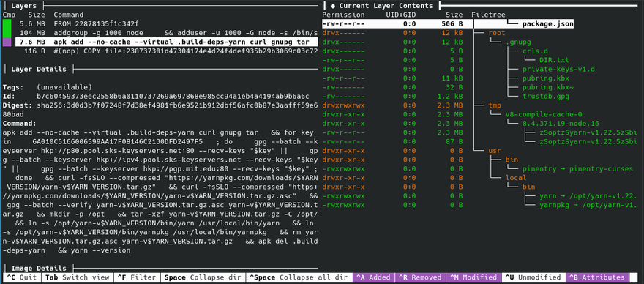Click the 7.6 MB layer size
644x284 pixels.
point(32,42)
